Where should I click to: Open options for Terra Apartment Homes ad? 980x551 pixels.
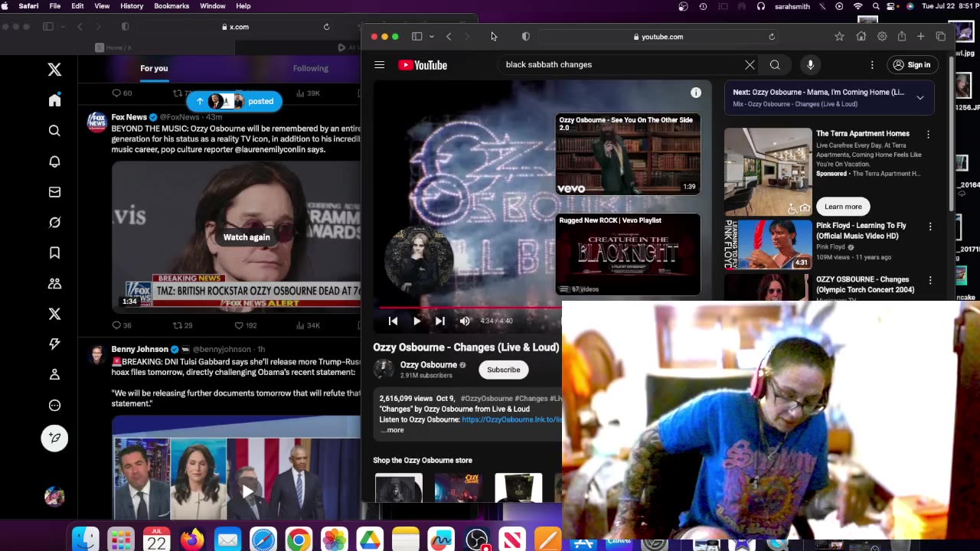pos(929,135)
